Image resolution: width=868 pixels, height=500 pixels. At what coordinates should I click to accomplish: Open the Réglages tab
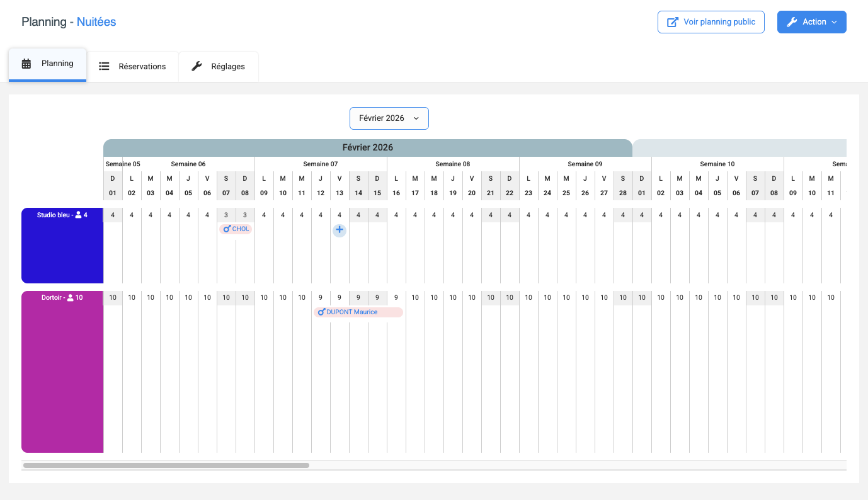(x=219, y=66)
